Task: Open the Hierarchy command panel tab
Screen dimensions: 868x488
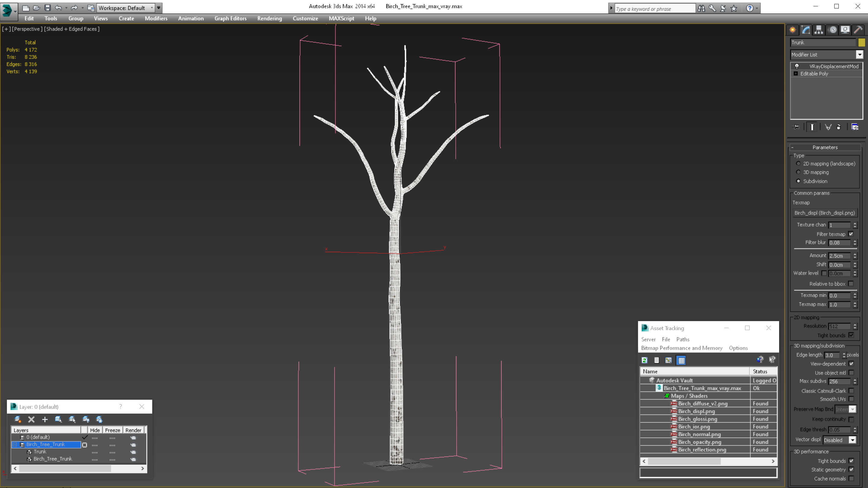Action: click(819, 30)
